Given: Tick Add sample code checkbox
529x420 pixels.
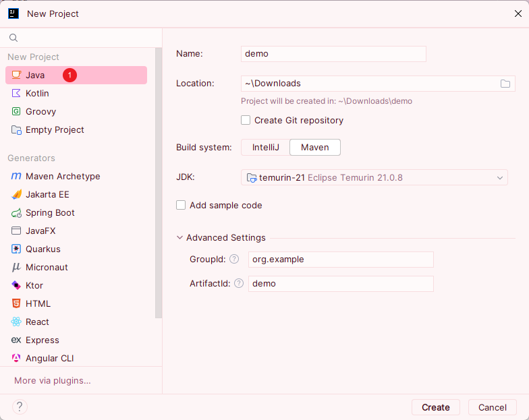Looking at the screenshot, I should tap(181, 205).
